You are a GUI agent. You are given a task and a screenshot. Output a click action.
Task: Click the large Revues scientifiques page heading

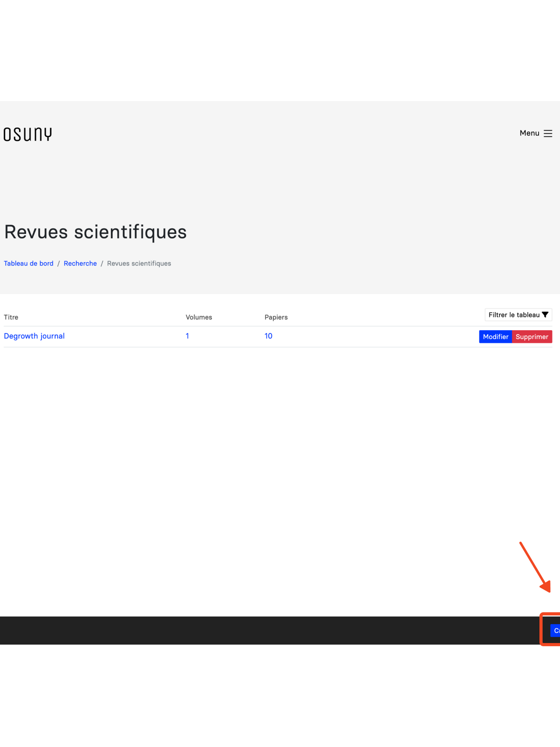[95, 232]
